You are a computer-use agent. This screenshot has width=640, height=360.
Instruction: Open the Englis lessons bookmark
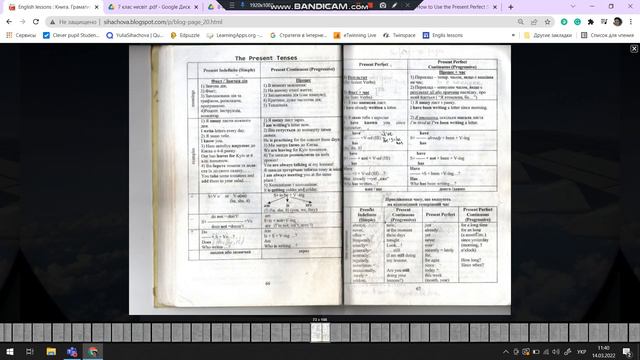[442, 36]
